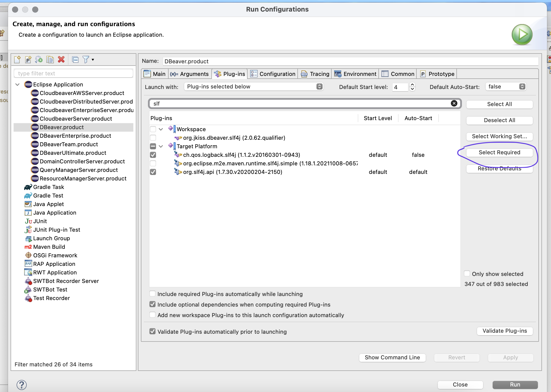
Task: Open help via the question mark icon
Action: (21, 385)
